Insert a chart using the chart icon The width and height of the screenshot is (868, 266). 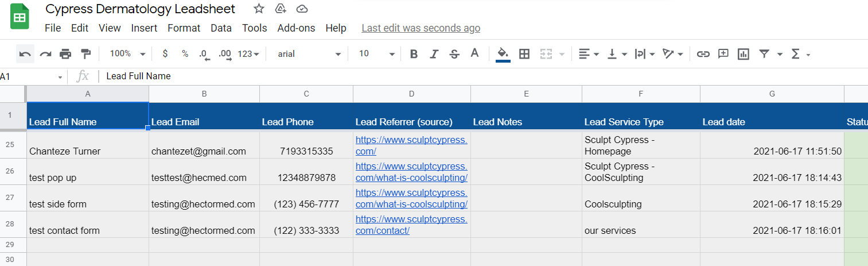pyautogui.click(x=744, y=54)
